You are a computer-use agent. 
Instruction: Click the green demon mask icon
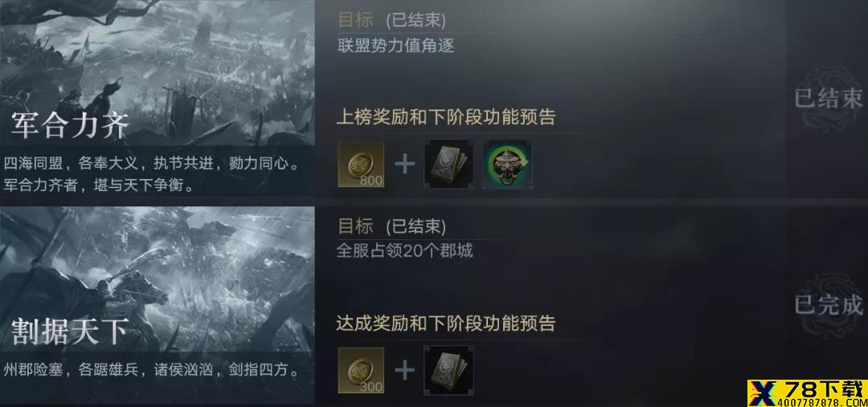[x=508, y=165]
